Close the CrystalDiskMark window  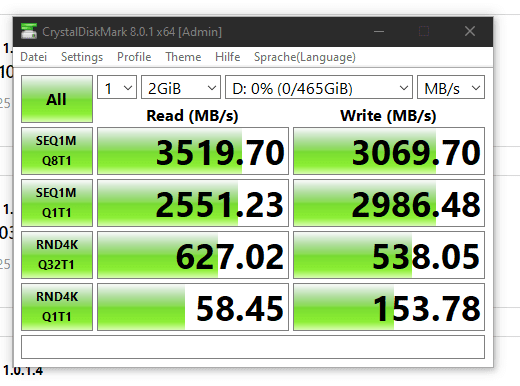(x=470, y=31)
